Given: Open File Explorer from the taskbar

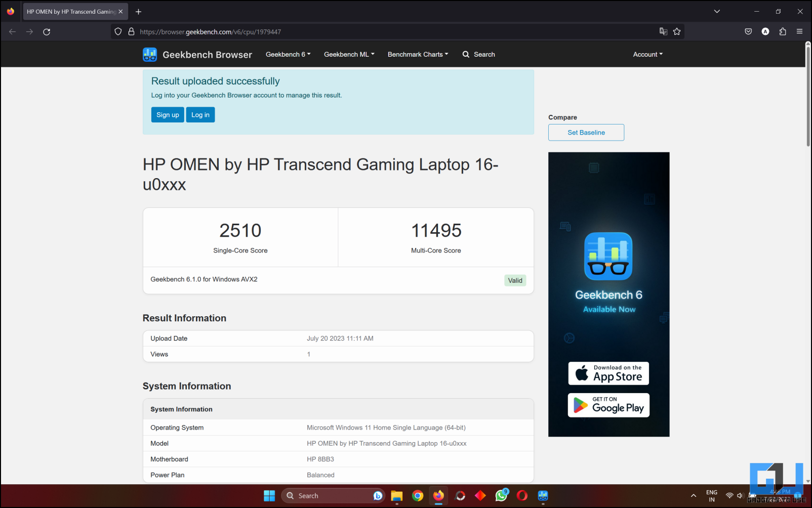Looking at the screenshot, I should tap(397, 496).
